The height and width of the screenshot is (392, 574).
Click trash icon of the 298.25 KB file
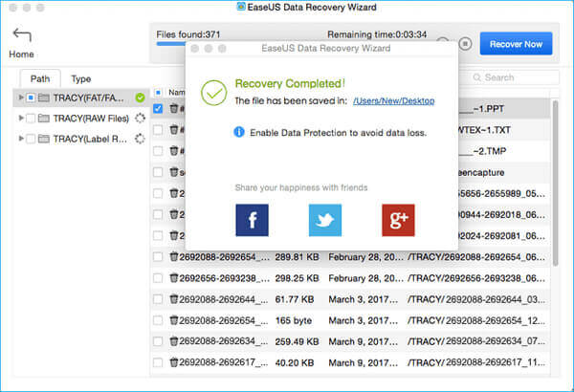(173, 278)
